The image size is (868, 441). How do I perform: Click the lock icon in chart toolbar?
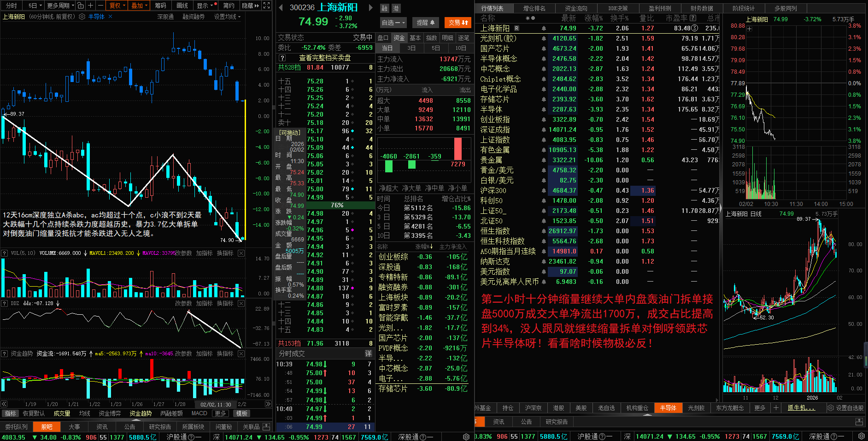(x=80, y=6)
